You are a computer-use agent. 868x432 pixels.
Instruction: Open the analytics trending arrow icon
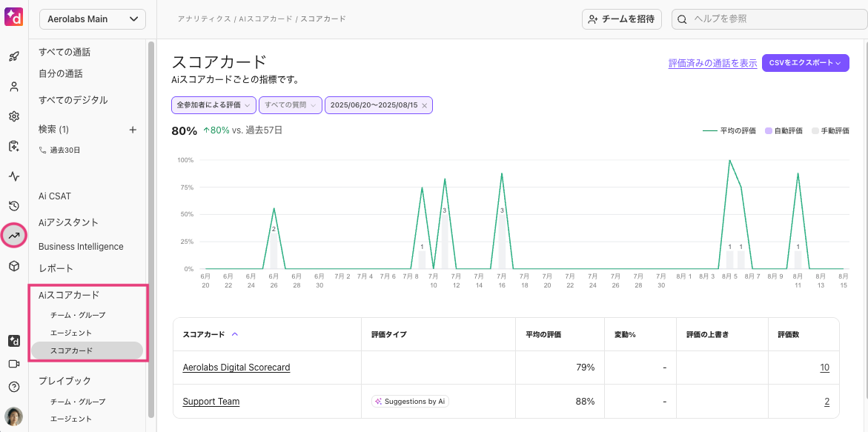click(14, 236)
